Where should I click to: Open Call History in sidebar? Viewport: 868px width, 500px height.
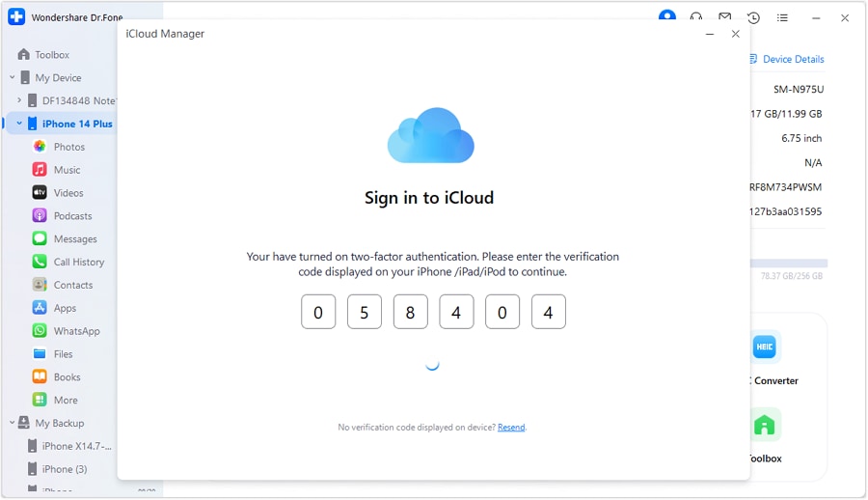click(79, 263)
